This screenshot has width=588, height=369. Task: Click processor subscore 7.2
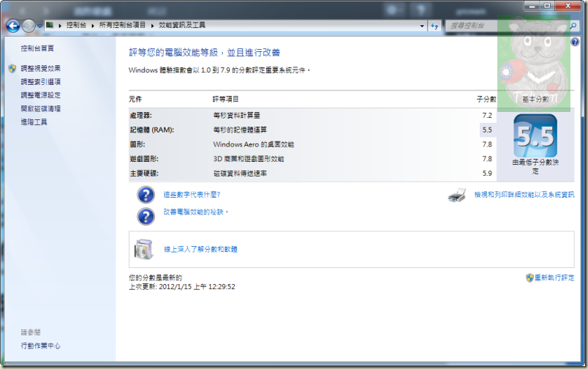click(487, 116)
